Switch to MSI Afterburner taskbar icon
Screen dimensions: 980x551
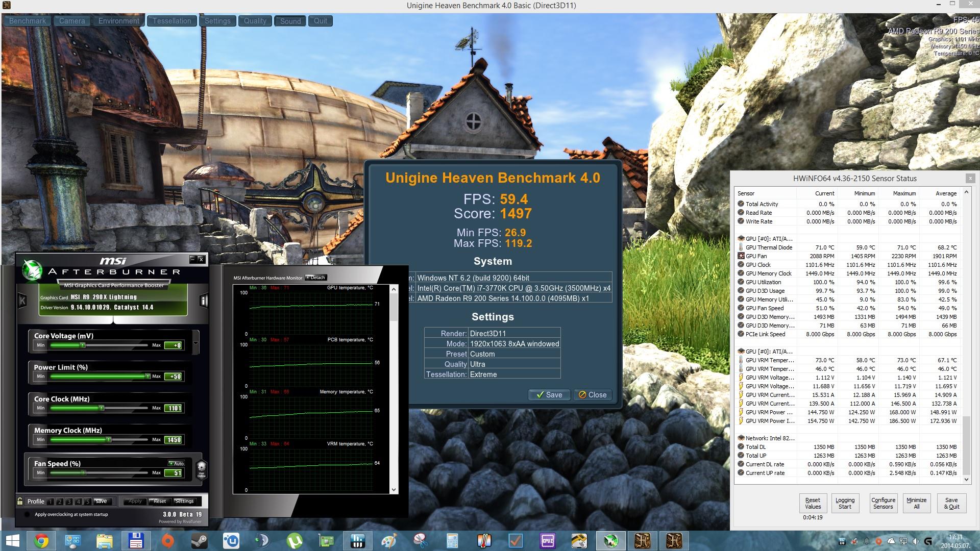point(610,541)
